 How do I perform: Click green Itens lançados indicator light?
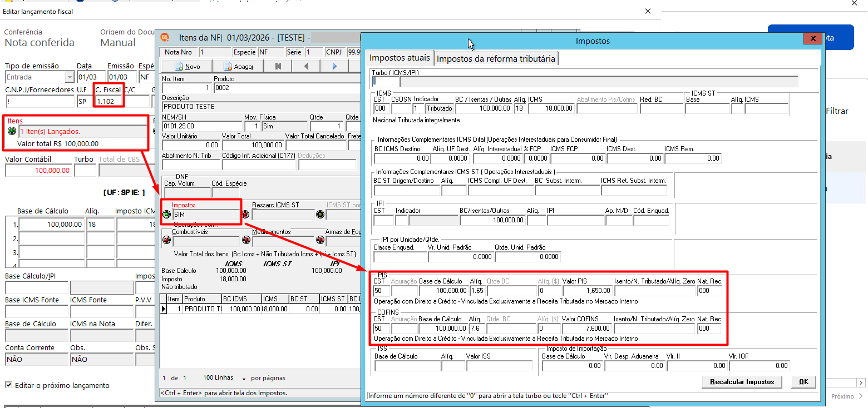(x=12, y=132)
